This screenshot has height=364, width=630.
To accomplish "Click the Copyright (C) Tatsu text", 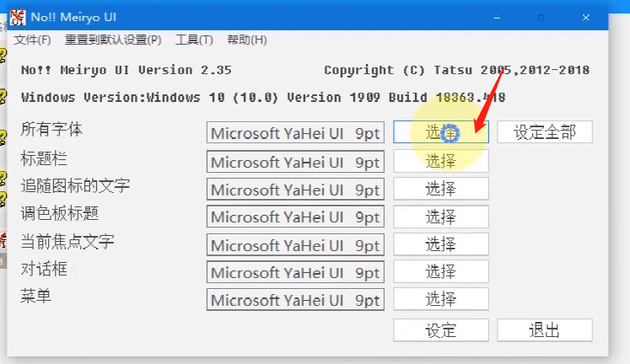I will pos(457,70).
